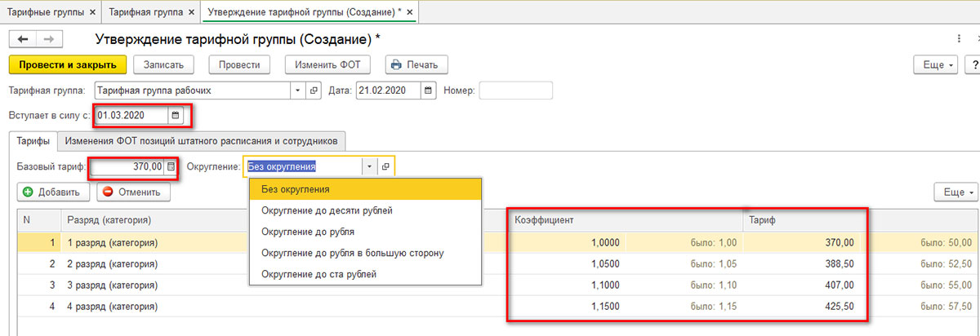Image resolution: width=980 pixels, height=336 pixels.
Task: Click Добавить to add a row
Action: pyautogui.click(x=52, y=192)
